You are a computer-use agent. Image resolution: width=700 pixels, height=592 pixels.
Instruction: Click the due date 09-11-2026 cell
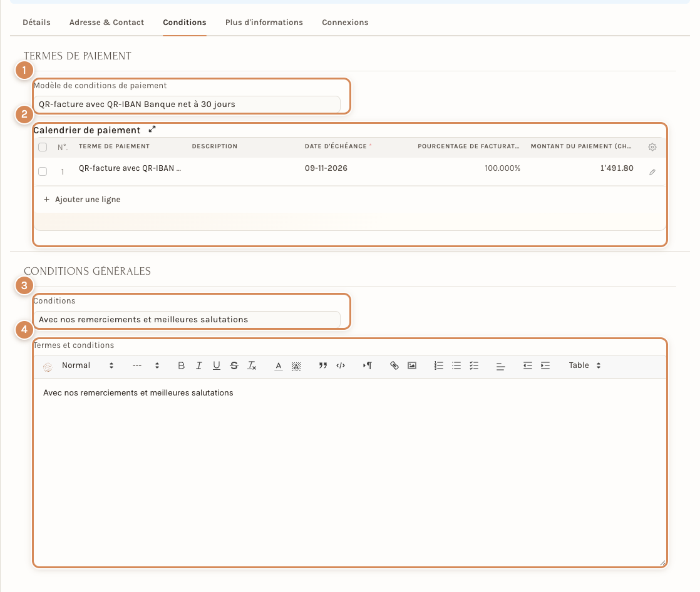tap(326, 168)
